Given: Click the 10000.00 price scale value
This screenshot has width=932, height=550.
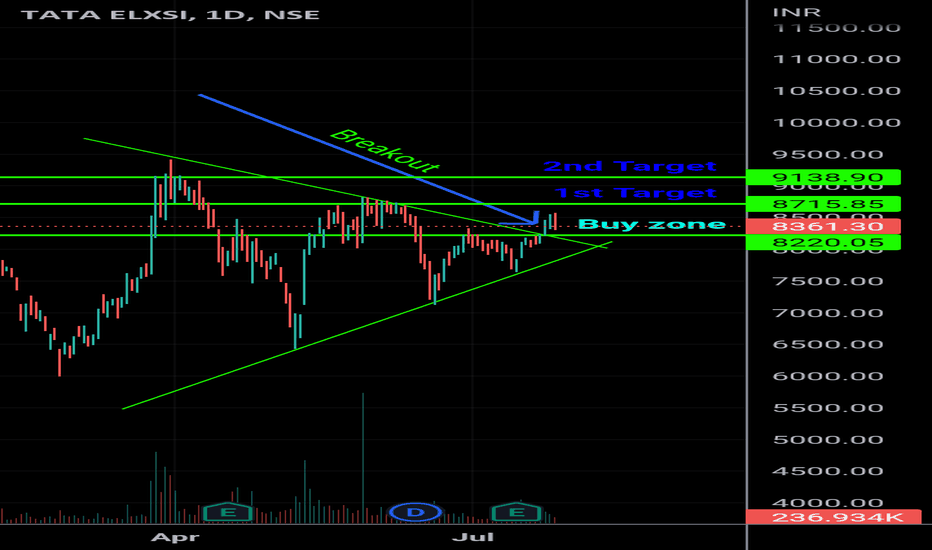Looking at the screenshot, I should coord(836,122).
